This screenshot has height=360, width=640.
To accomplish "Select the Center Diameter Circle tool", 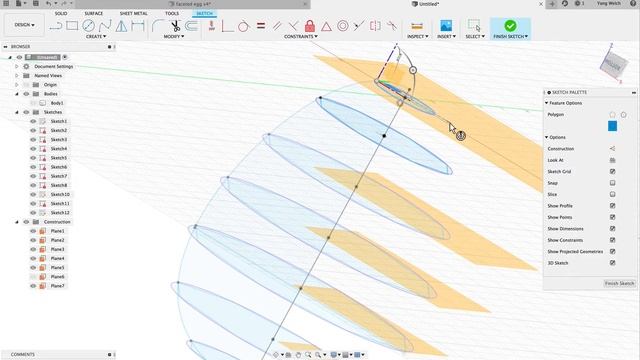I will [x=88, y=26].
